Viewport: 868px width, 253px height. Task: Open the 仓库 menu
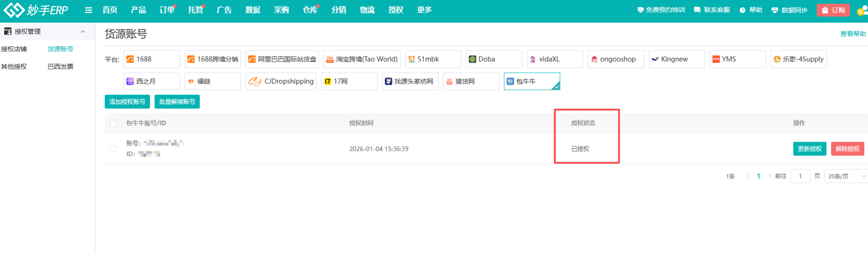tap(310, 10)
